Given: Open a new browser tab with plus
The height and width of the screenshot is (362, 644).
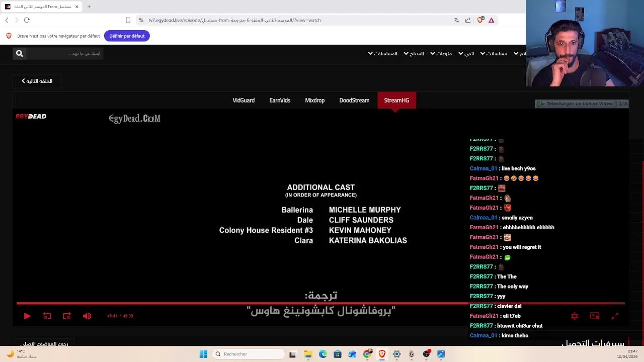Looking at the screenshot, I should click(89, 7).
